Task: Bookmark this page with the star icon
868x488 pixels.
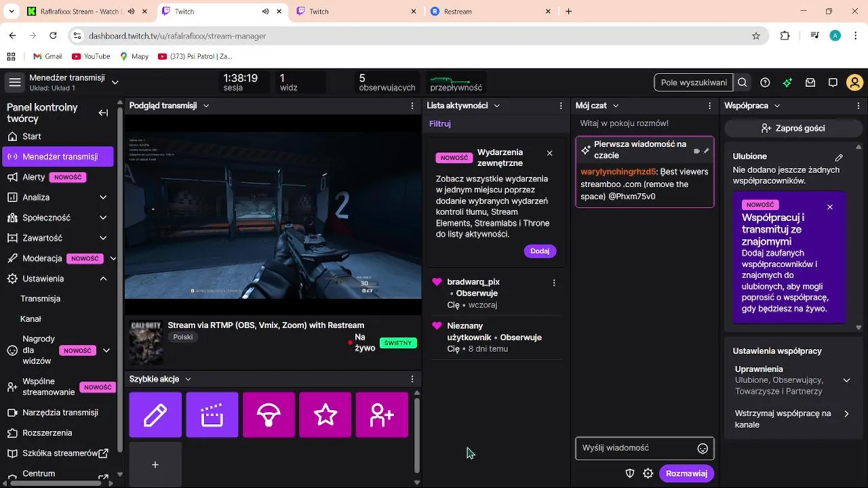Action: pyautogui.click(x=756, y=36)
